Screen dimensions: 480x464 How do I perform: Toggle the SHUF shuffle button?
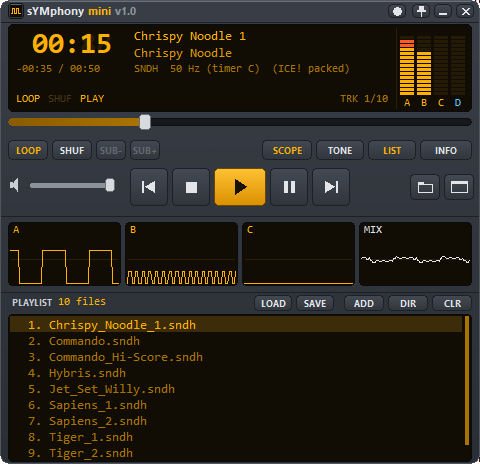pyautogui.click(x=72, y=150)
